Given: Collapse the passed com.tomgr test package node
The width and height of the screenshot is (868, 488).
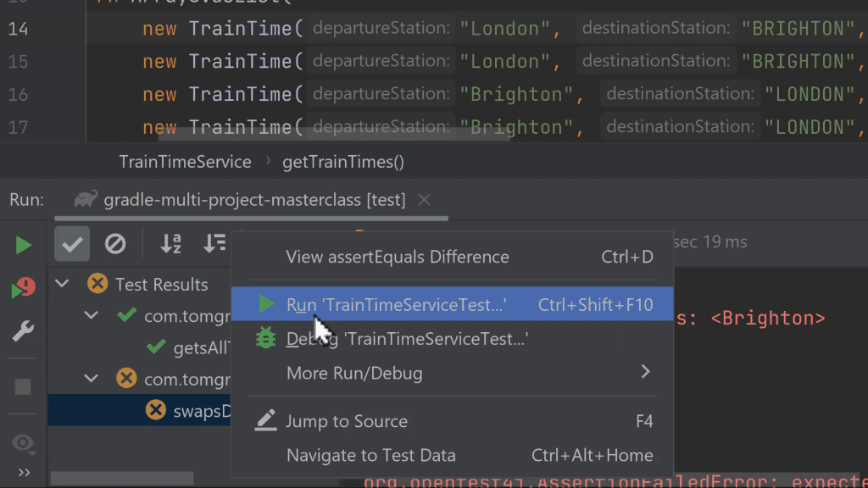Looking at the screenshot, I should coord(92,316).
